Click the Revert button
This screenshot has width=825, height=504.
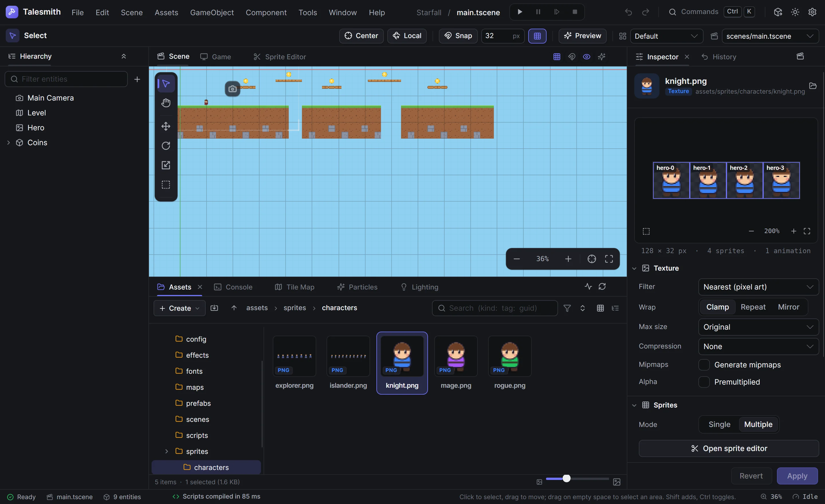(x=751, y=476)
